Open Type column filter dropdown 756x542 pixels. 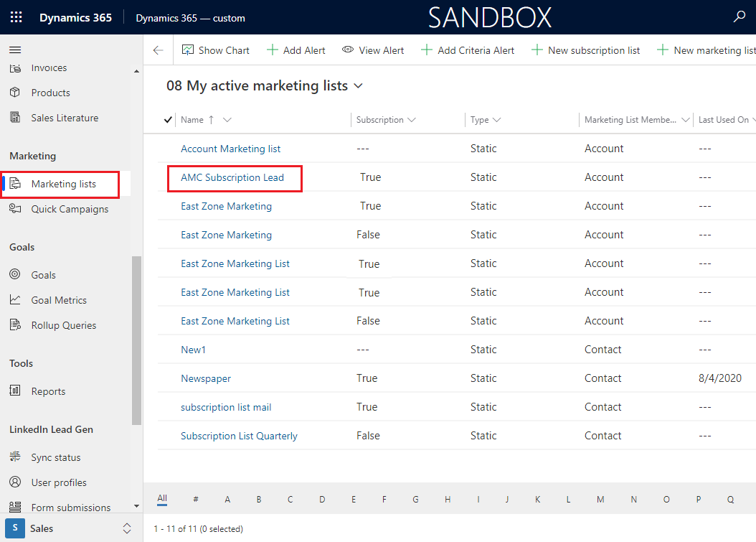click(496, 120)
